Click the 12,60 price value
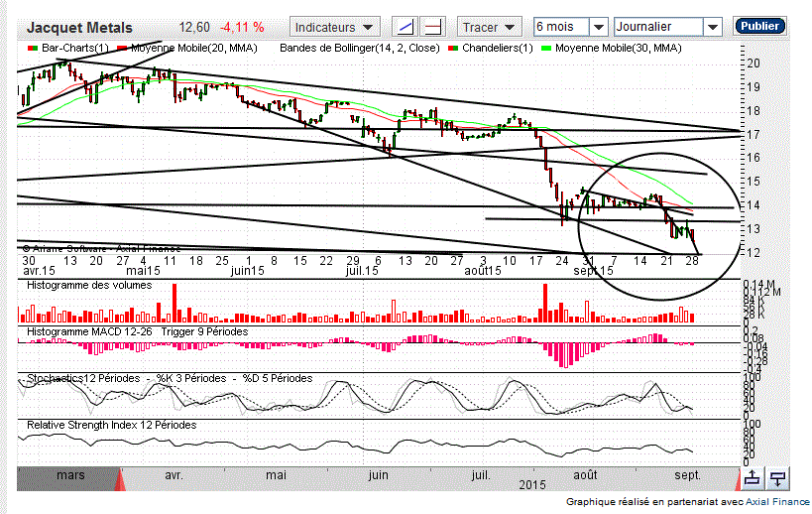 coord(194,28)
